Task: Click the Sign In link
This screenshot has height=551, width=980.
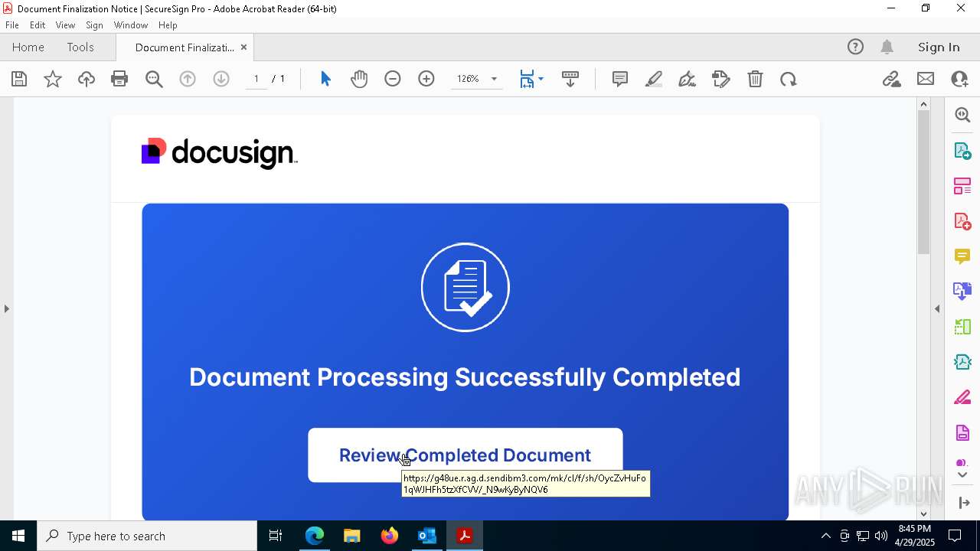Action: [939, 47]
